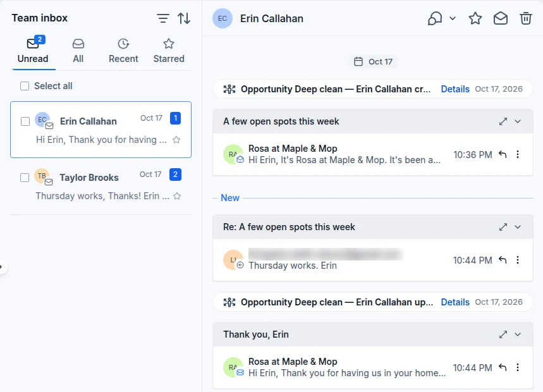
Task: Star the Taylor Brooks list item
Action: 177,196
